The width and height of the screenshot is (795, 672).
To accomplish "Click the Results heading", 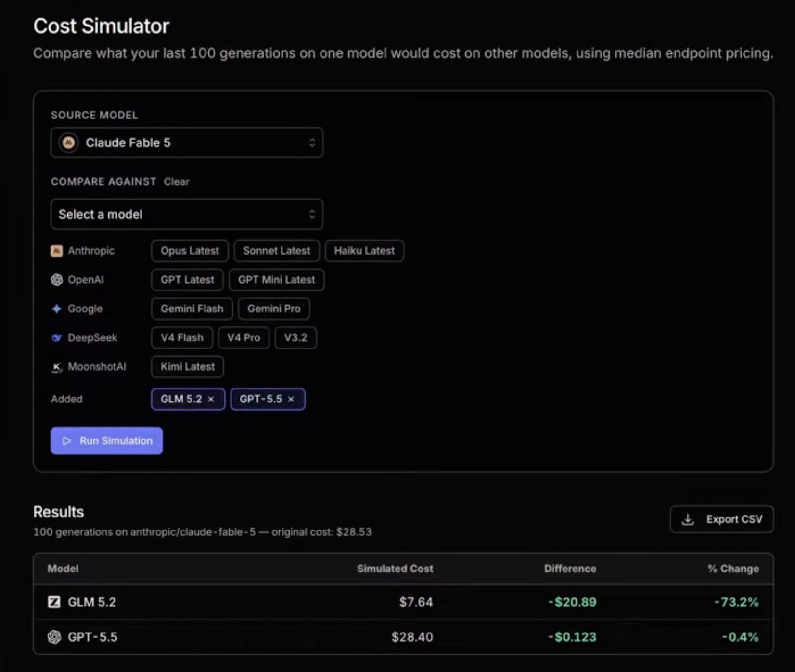I will point(59,512).
